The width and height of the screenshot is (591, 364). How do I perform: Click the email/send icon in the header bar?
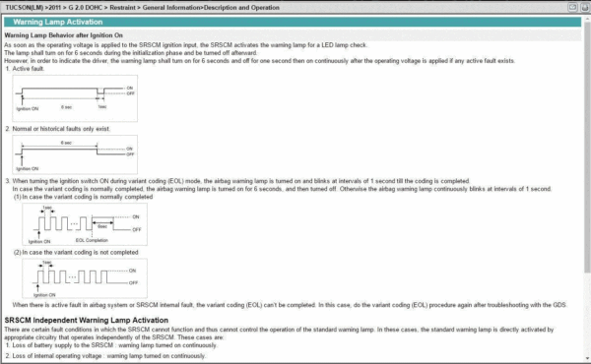point(572,7)
